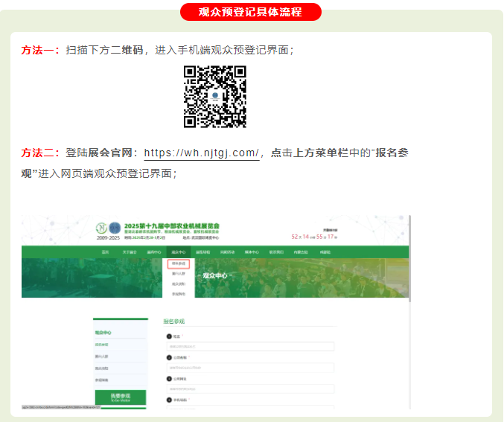This screenshot has width=504, height=422.
Task: Click the embedded webpage's vertical scrollbar
Action: tap(409, 259)
